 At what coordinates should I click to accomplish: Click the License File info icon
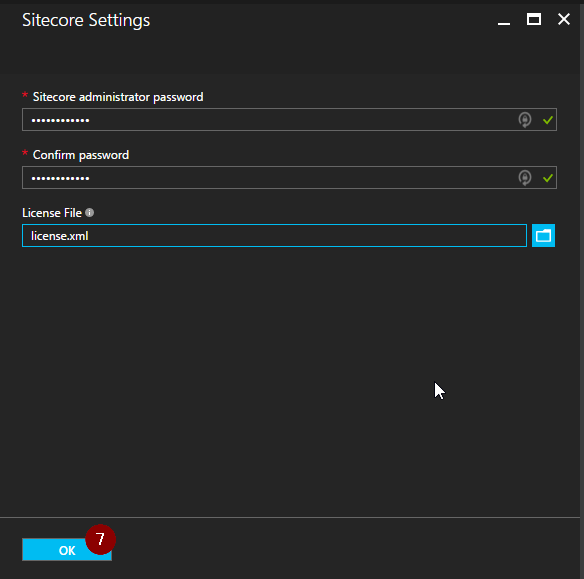point(89,213)
